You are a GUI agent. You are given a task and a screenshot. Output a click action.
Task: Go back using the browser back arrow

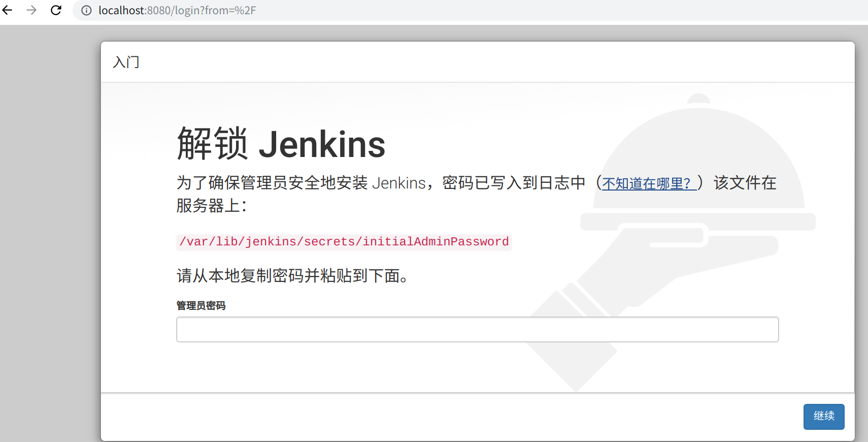pos(7,10)
